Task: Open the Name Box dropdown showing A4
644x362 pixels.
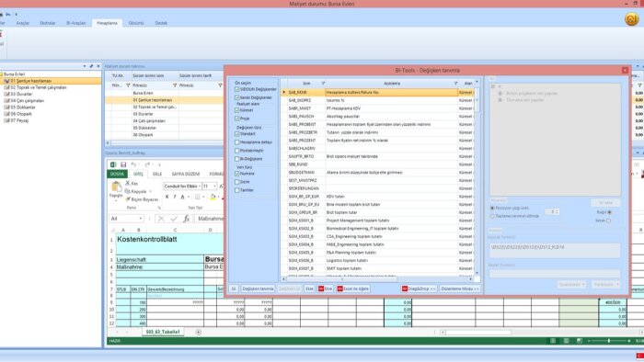Action: [141, 219]
